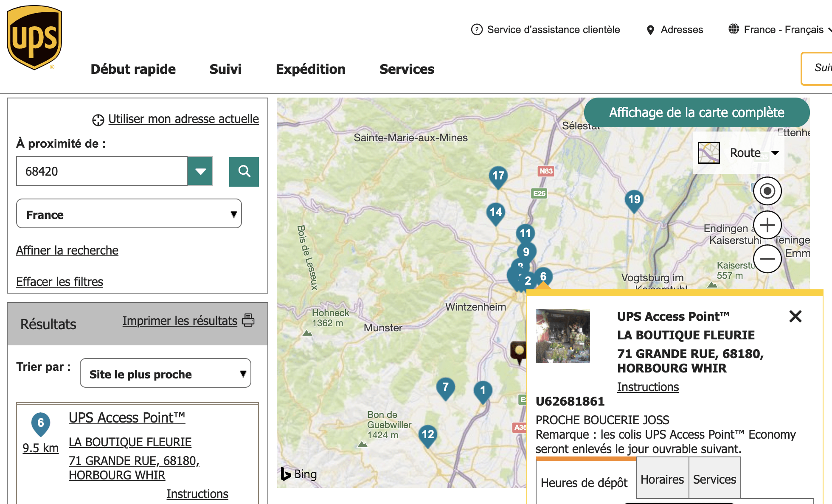Screen dimensions: 832x504
Task: Open the Début rapide menu
Action: coord(133,69)
